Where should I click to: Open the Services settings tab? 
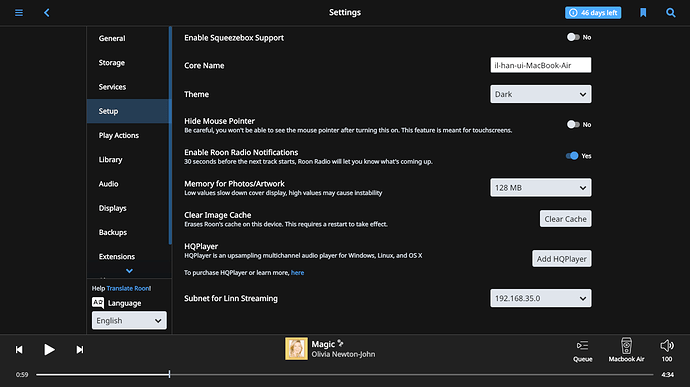128,87
